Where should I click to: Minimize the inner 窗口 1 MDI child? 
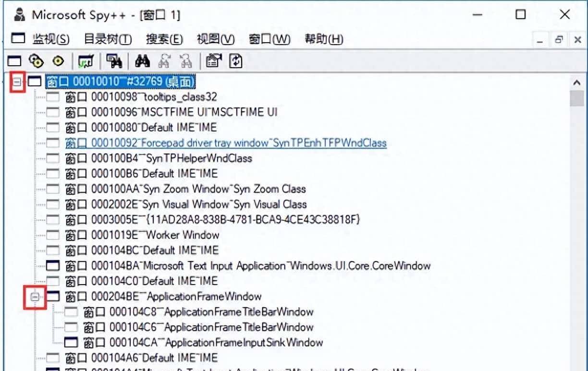540,40
